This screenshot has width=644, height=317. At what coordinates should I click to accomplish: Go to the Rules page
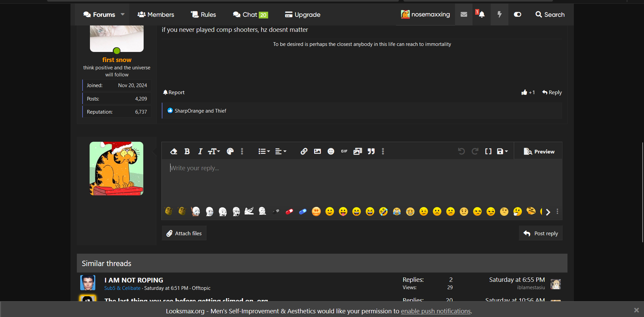[203, 14]
